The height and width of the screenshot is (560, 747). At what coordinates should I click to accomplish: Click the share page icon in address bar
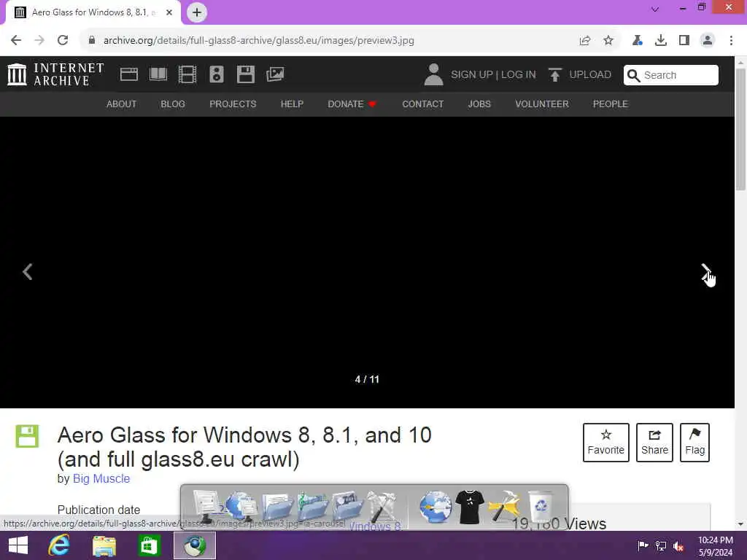[585, 41]
